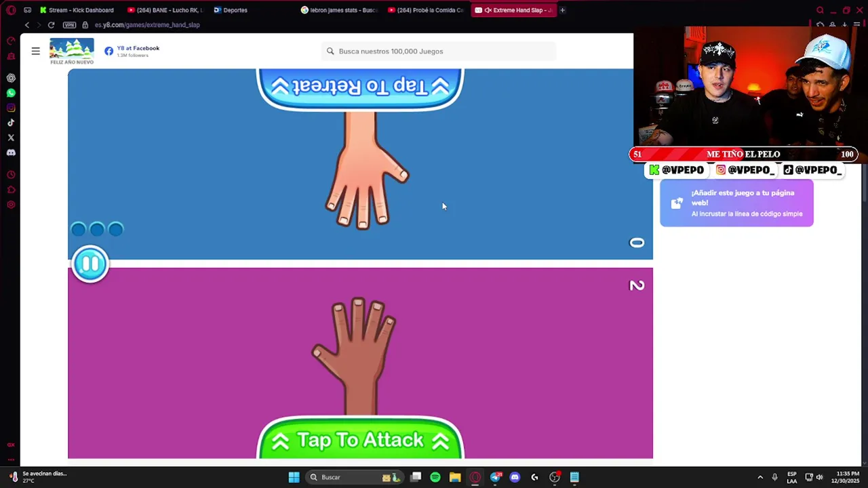
Task: Open the Opera GX main menu
Action: (x=11, y=10)
